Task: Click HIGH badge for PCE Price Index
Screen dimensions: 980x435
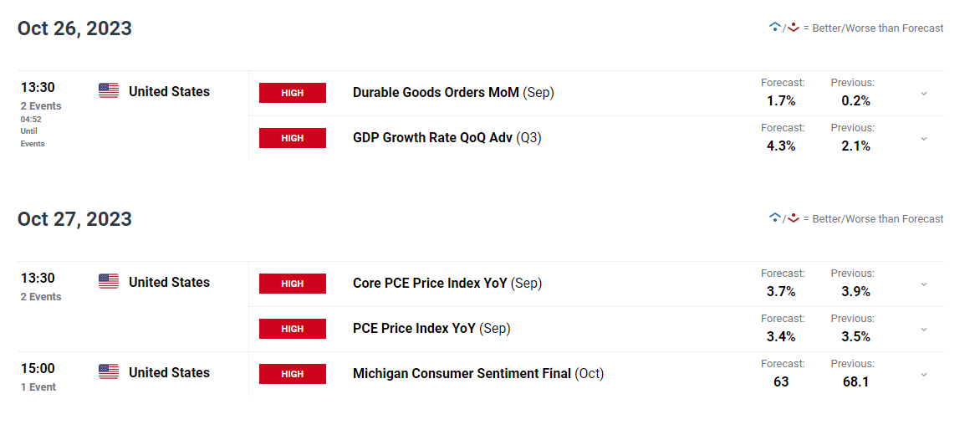Action: [293, 329]
